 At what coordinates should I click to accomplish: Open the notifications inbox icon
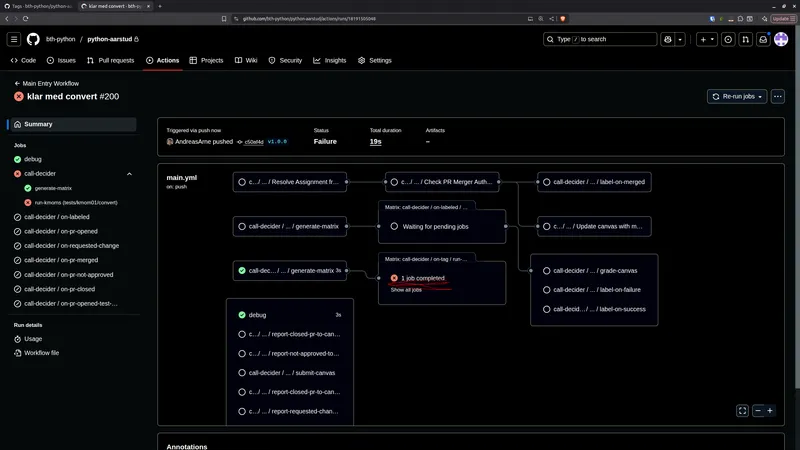(x=763, y=39)
